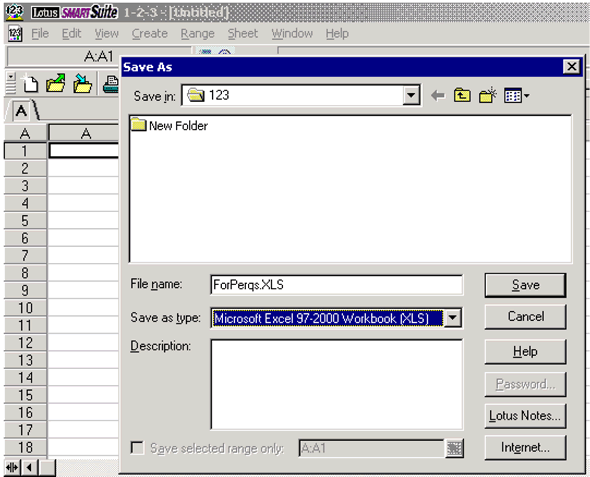Click the File name input field
The height and width of the screenshot is (477, 590).
336,285
